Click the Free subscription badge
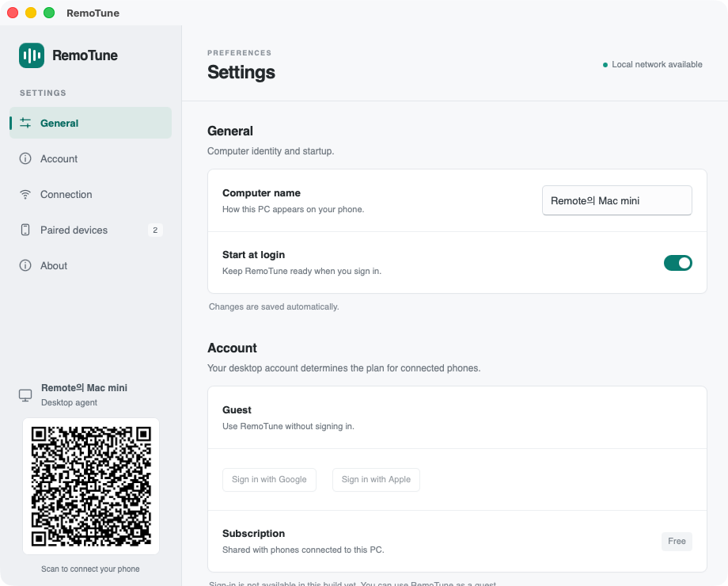This screenshot has width=728, height=586. (677, 541)
